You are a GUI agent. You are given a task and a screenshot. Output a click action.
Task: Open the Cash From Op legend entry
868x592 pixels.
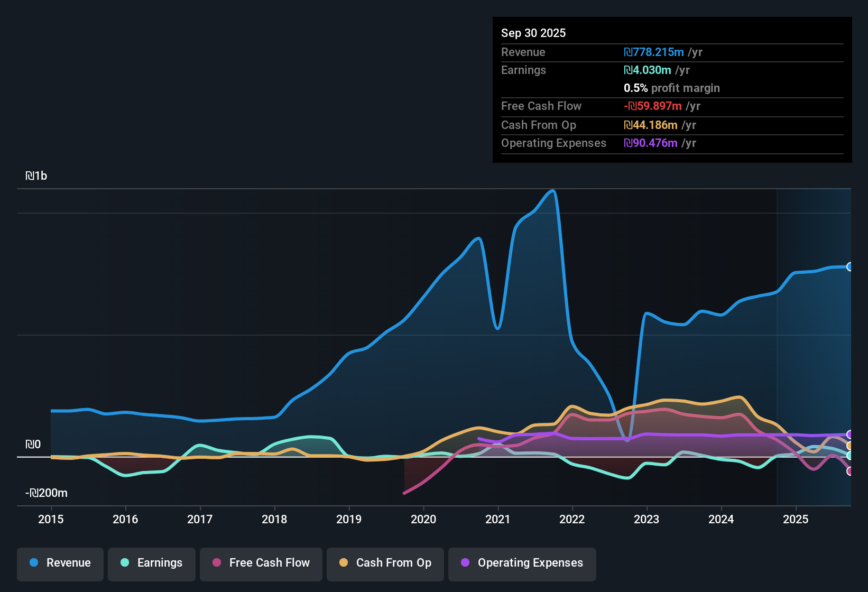tap(385, 563)
